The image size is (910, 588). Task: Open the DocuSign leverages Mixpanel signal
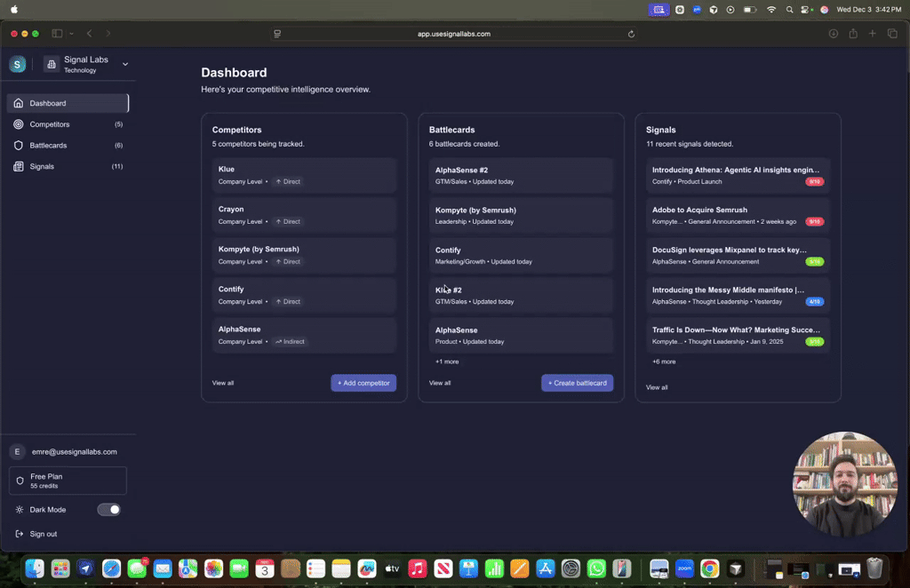pos(738,255)
